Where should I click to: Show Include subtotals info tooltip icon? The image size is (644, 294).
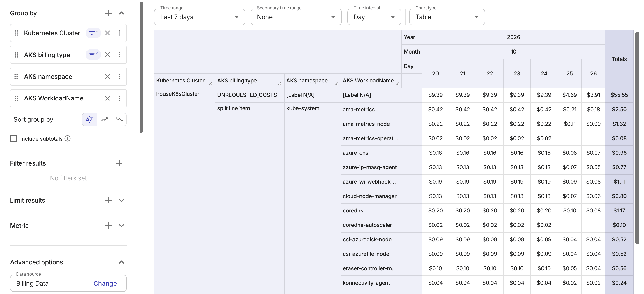tap(68, 138)
